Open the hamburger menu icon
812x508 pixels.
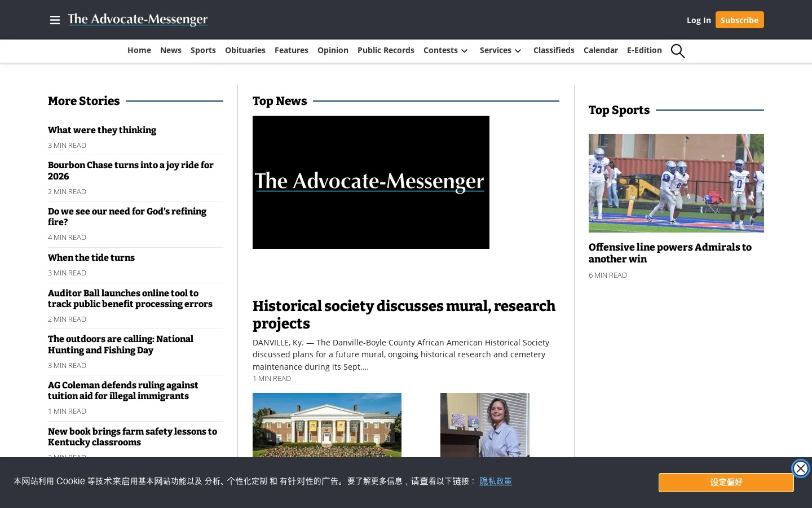55,20
